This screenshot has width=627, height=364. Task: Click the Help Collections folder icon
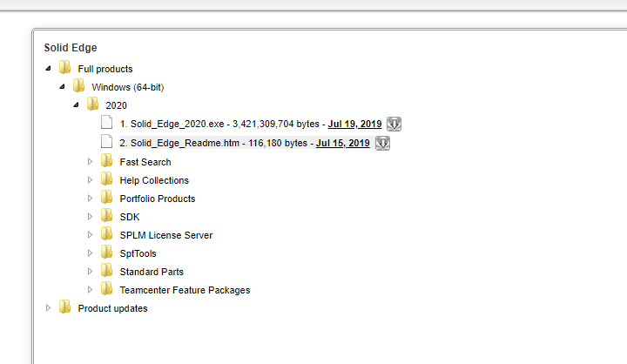(x=107, y=179)
